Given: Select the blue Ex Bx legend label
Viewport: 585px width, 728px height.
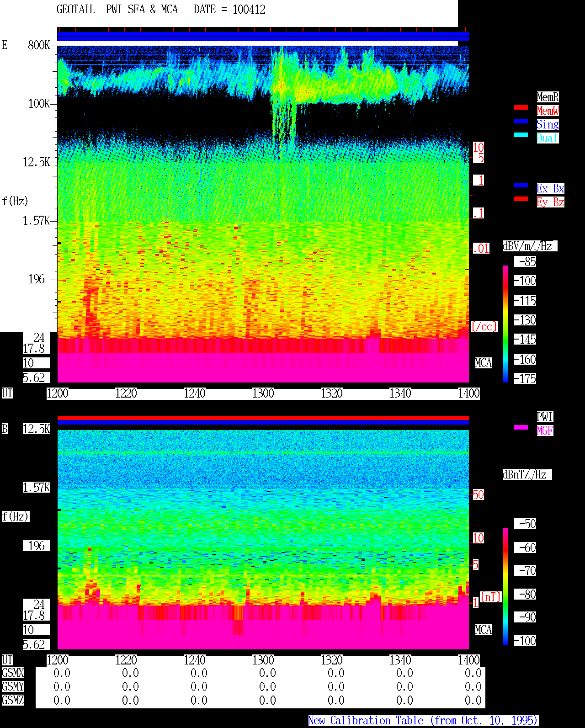Looking at the screenshot, I should pos(550,188).
